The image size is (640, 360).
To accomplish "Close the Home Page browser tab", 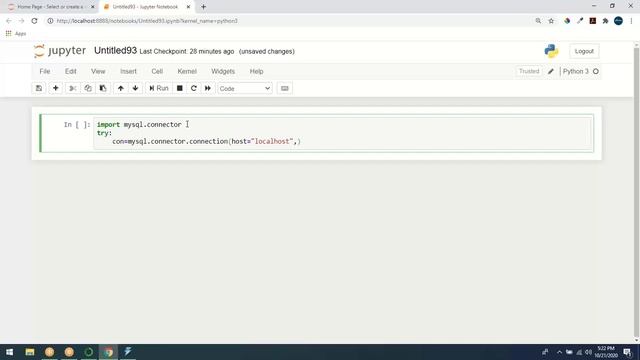I will (93, 7).
